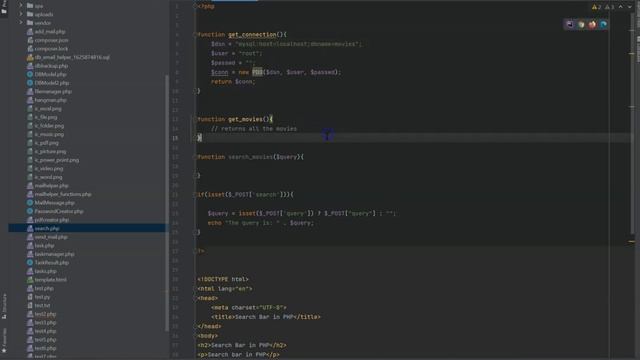Open composer.json file
Viewport: 640px width, 360px height.
51,40
